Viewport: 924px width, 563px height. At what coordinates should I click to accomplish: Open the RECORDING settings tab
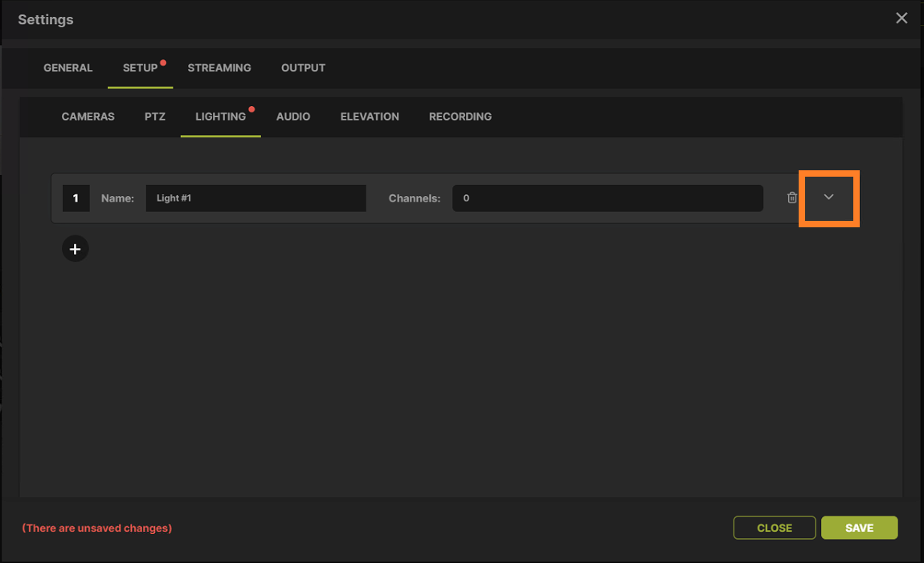click(460, 116)
